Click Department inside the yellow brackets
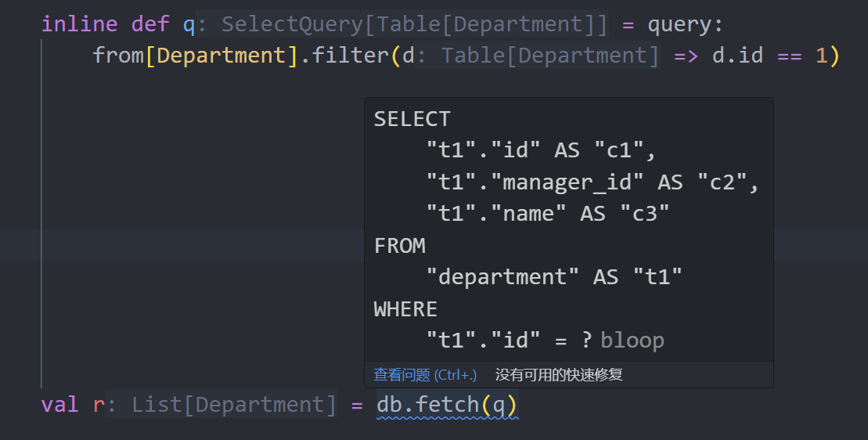This screenshot has width=868, height=440. coord(222,56)
